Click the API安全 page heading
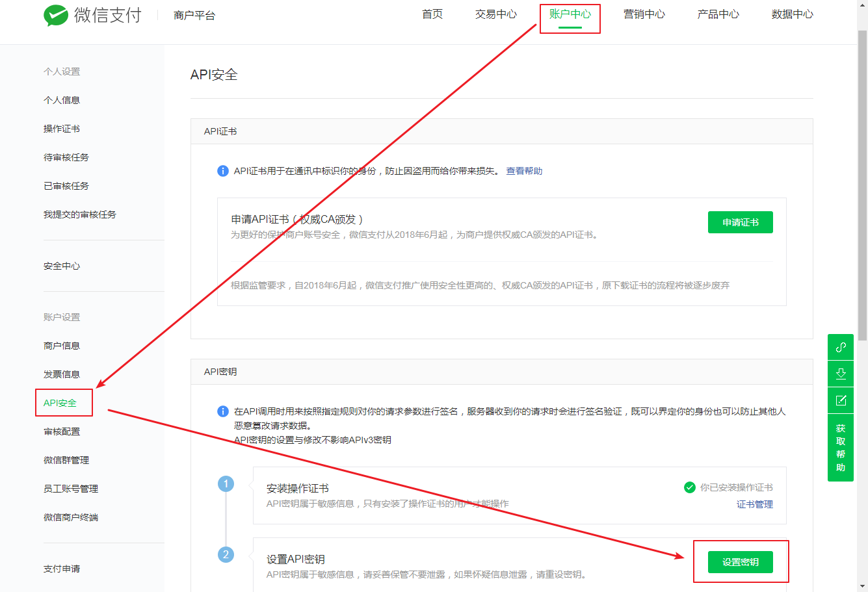The width and height of the screenshot is (868, 592). tap(214, 75)
